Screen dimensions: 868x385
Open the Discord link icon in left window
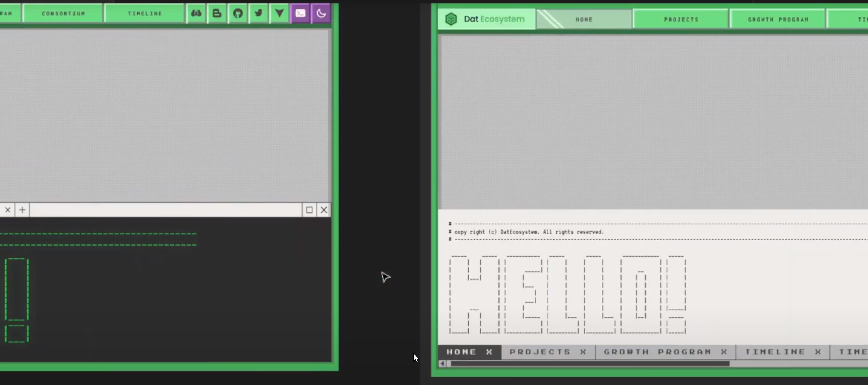[x=196, y=13]
